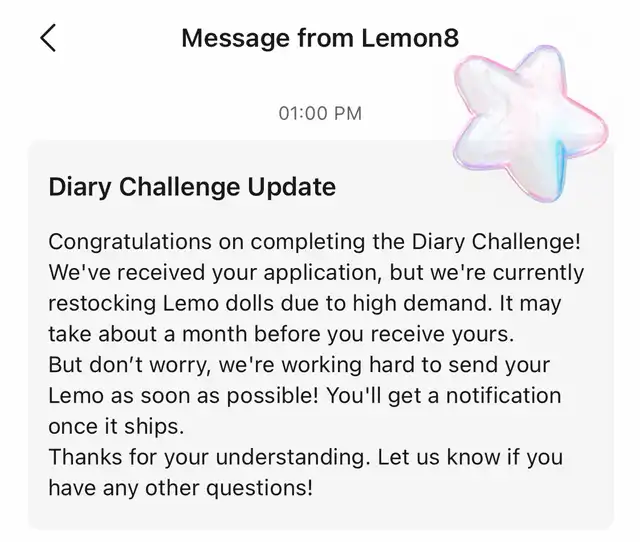Click the line "have any other questions!"
The image size is (640, 542).
[181, 489]
